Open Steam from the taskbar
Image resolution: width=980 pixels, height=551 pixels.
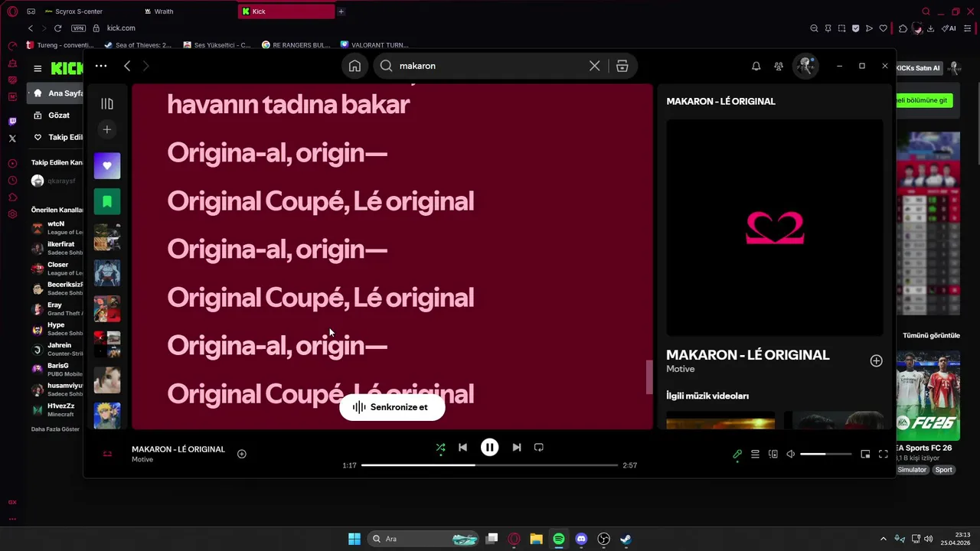point(626,539)
